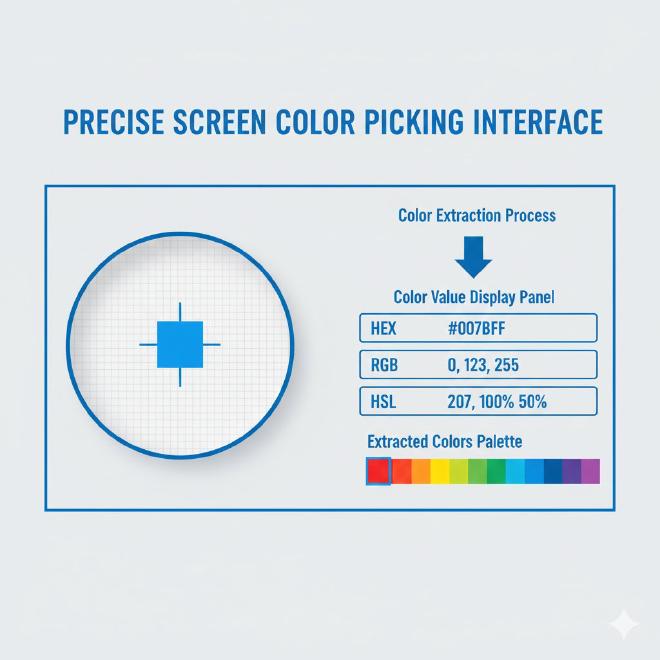This screenshot has width=660, height=660.
Task: Choose the indigo palette swatch
Action: pos(571,471)
